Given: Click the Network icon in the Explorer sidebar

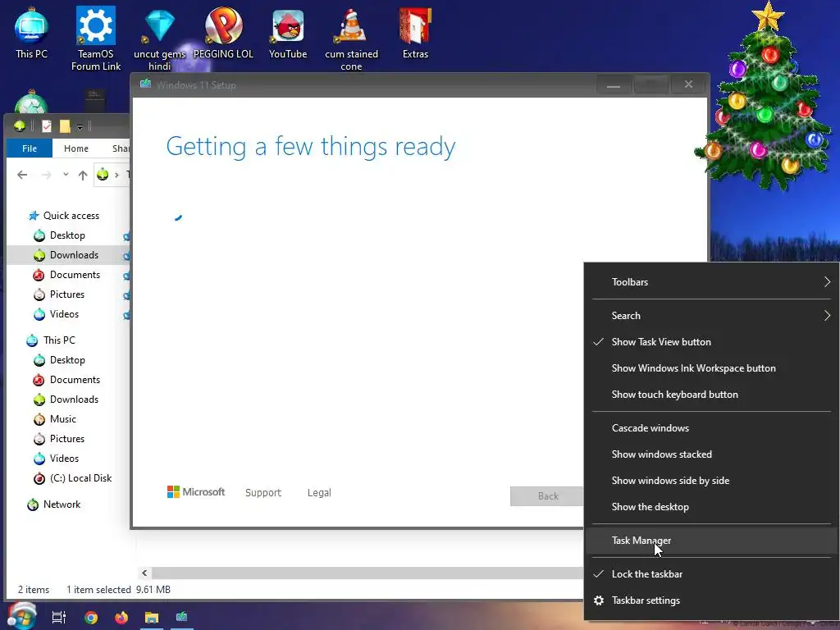Looking at the screenshot, I should pos(33,504).
